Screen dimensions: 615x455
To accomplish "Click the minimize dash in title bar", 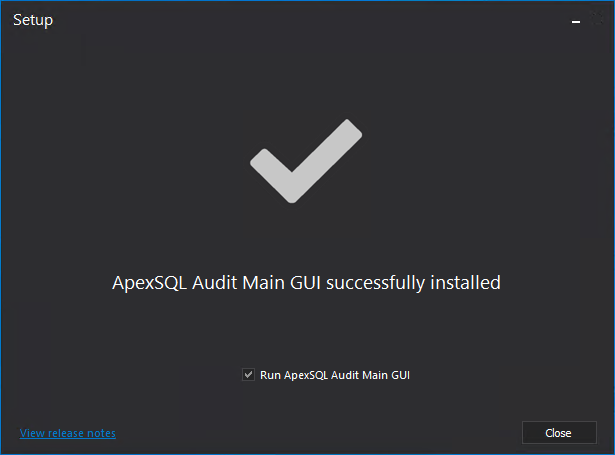I will (x=576, y=22).
